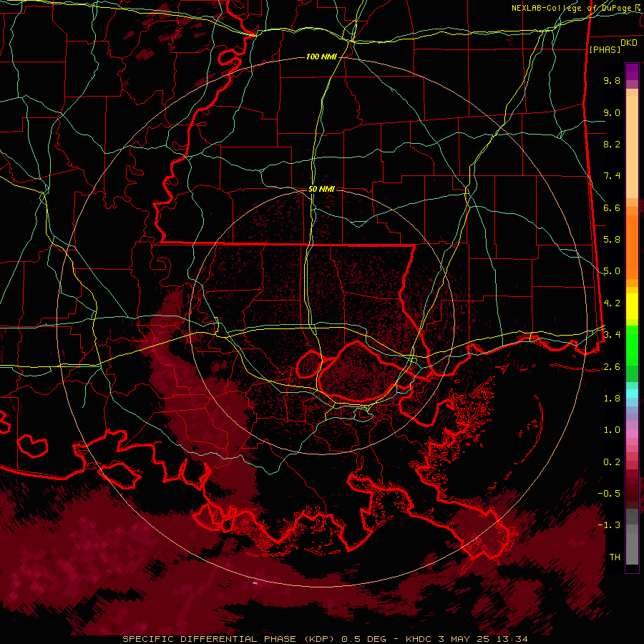
Task: Click the green segment of the color bar
Action: (x=632, y=354)
